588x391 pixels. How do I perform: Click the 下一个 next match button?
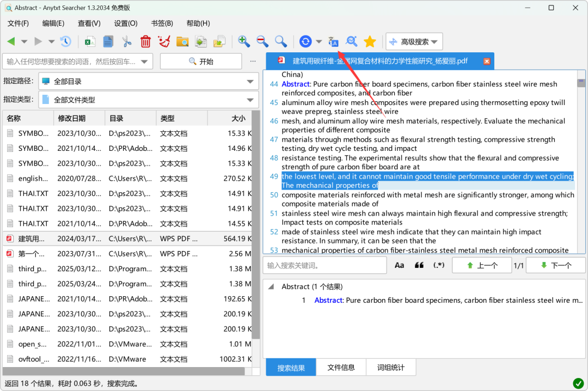click(556, 265)
